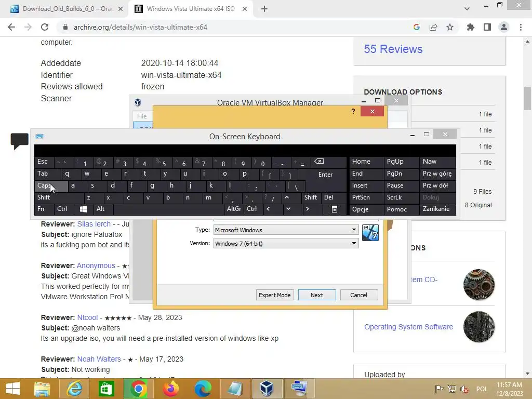
Task: Cancel the virtual machine creation dialog
Action: [358, 295]
